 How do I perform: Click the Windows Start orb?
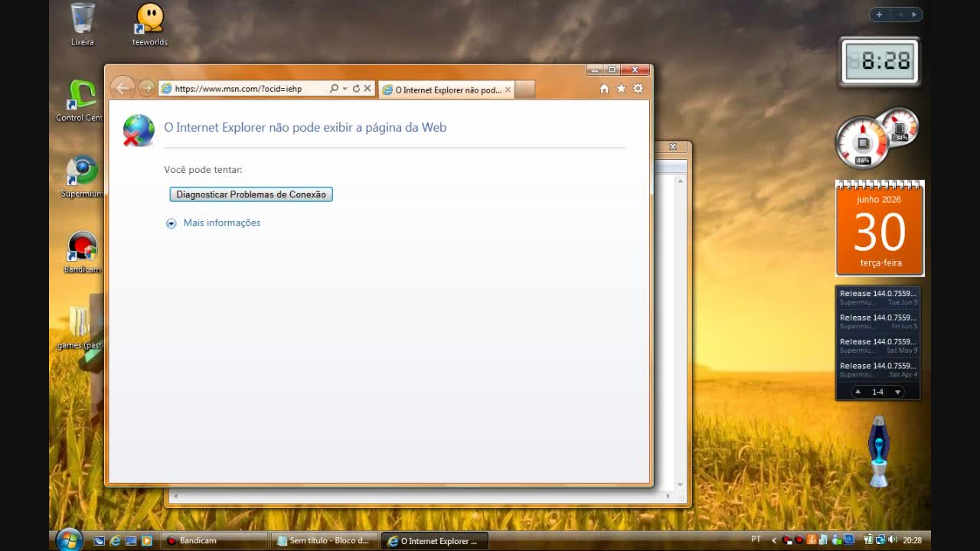tap(70, 540)
